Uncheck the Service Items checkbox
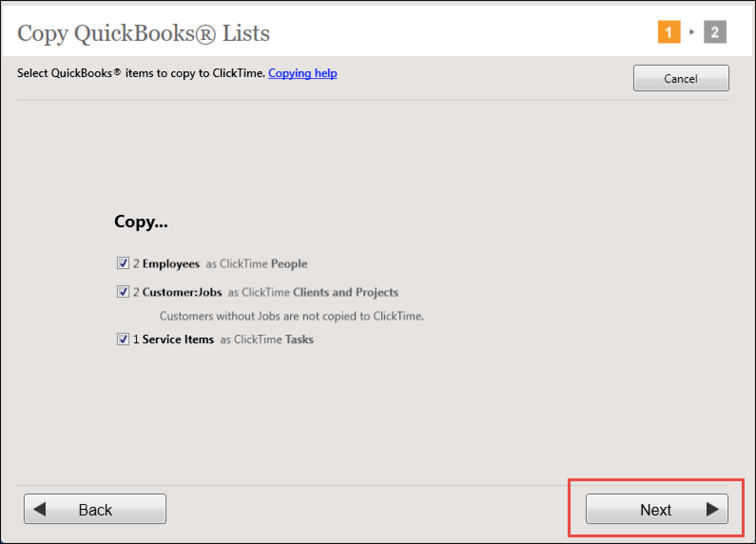 [123, 339]
